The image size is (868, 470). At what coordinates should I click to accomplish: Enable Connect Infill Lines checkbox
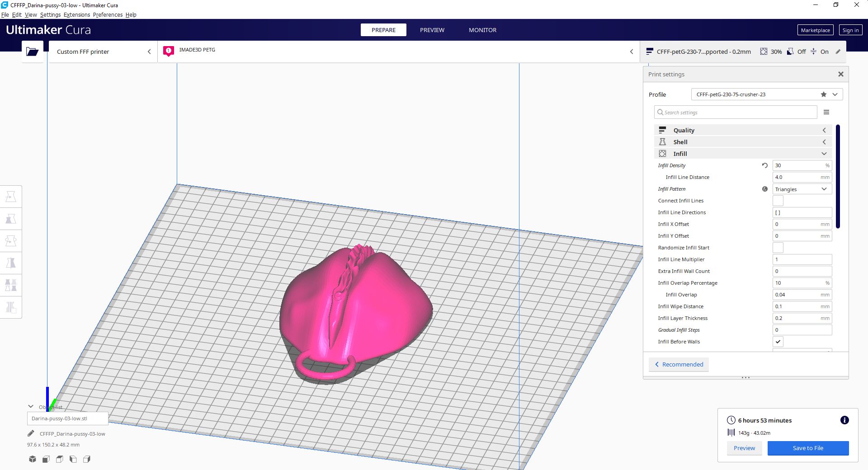(778, 201)
